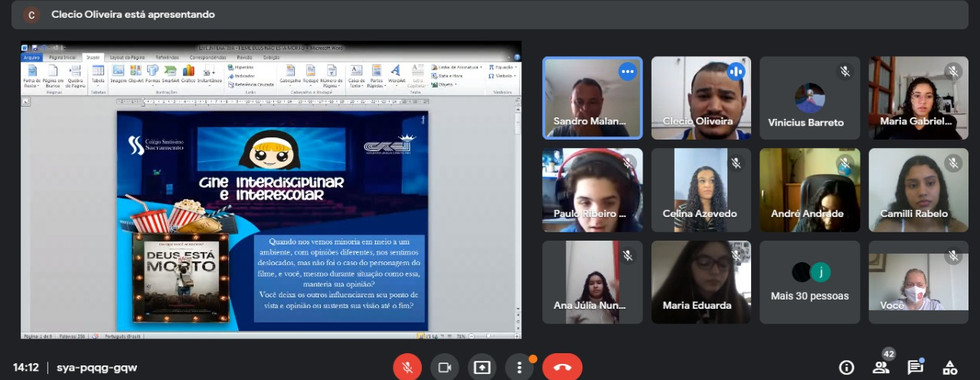Select Paulo Ribeiro's video tile
This screenshot has height=380, width=980.
(592, 190)
